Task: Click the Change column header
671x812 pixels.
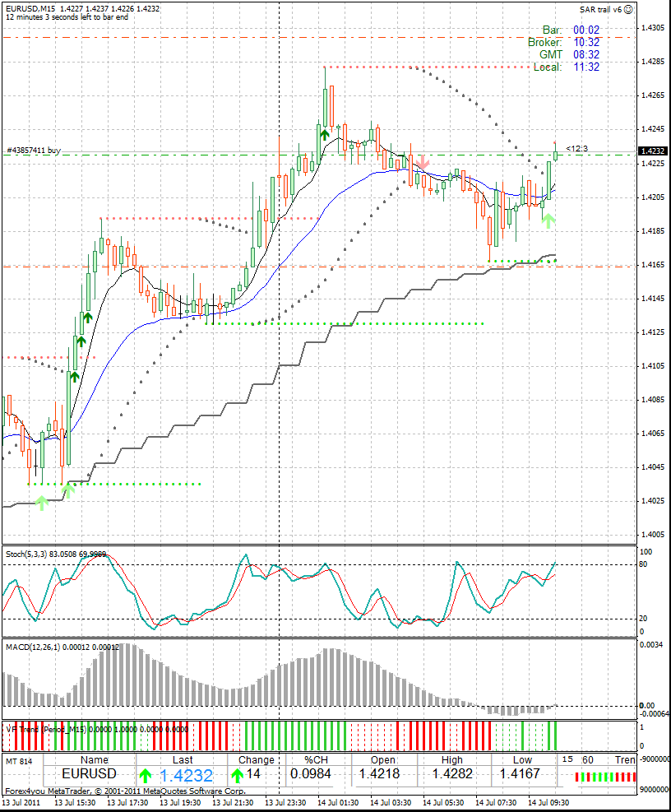Action: 257,759
